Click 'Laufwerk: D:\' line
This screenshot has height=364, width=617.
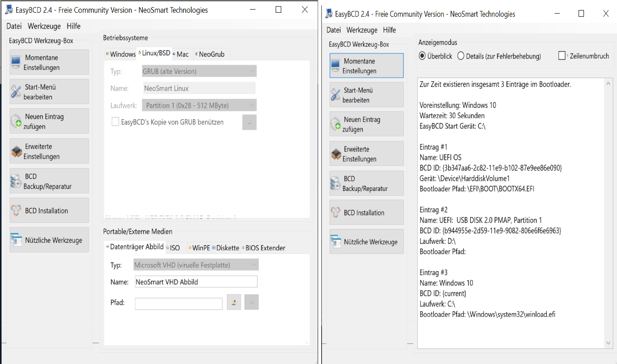pyautogui.click(x=438, y=241)
